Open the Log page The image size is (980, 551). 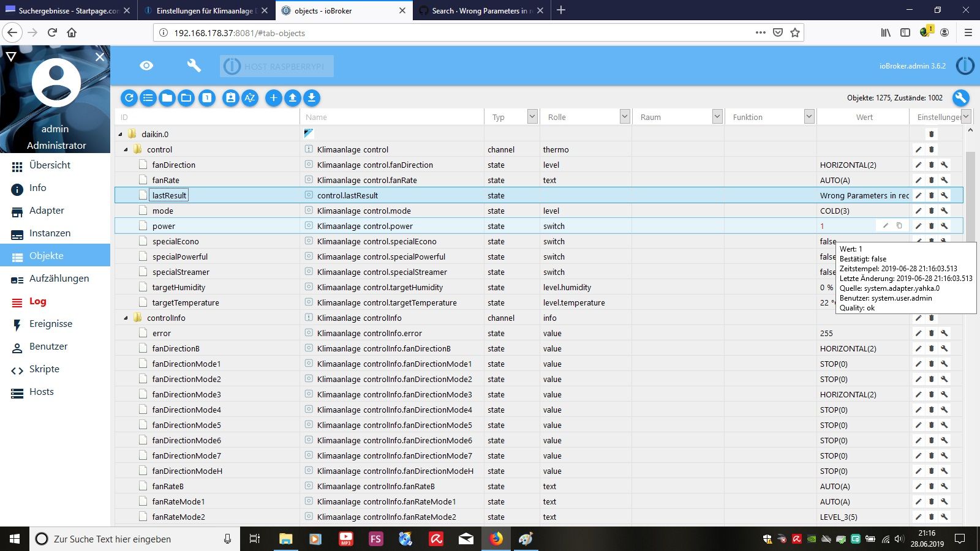pos(55,301)
